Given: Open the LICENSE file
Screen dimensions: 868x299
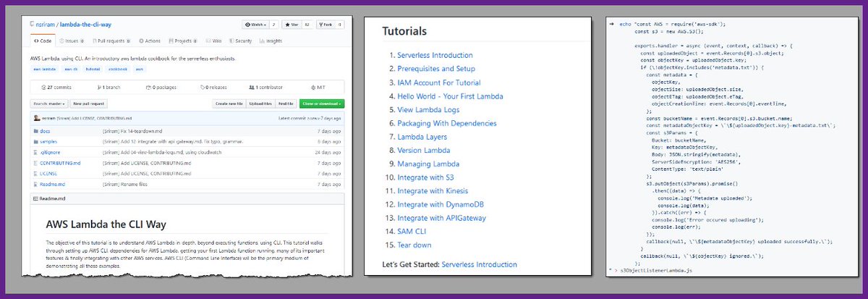Looking at the screenshot, I should pos(48,174).
